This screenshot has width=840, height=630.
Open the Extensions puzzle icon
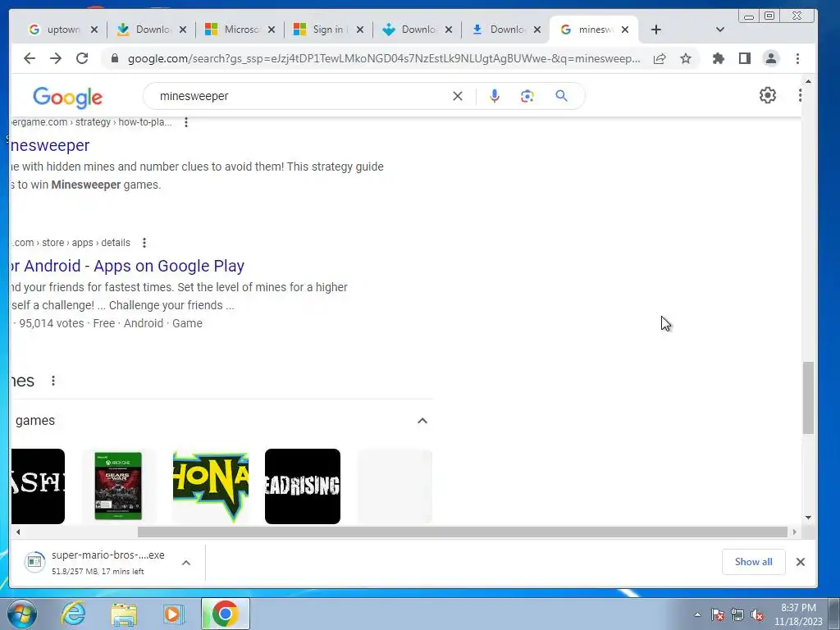pyautogui.click(x=719, y=58)
